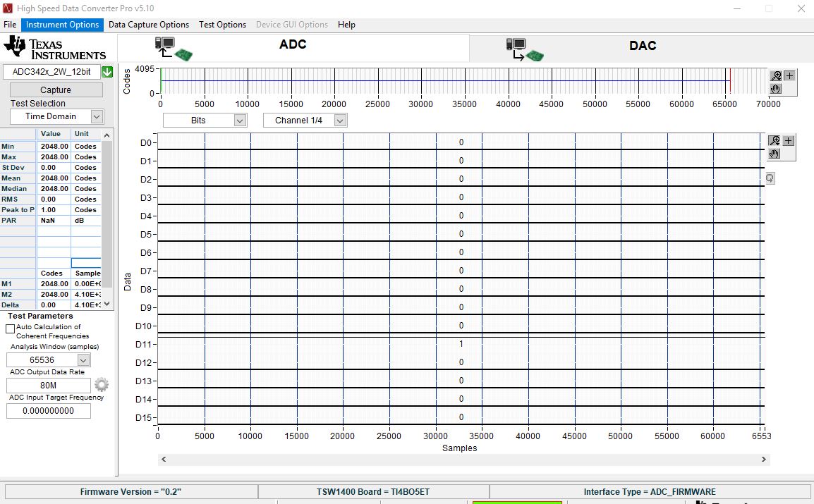This screenshot has width=814, height=504.
Task: Open the Analysis Window 65536 dropdown
Action: [83, 360]
